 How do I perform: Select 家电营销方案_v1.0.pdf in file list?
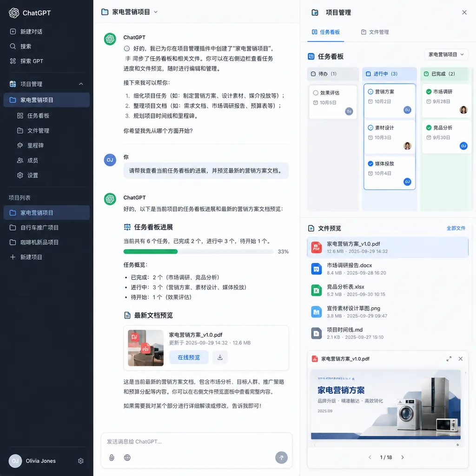388,247
